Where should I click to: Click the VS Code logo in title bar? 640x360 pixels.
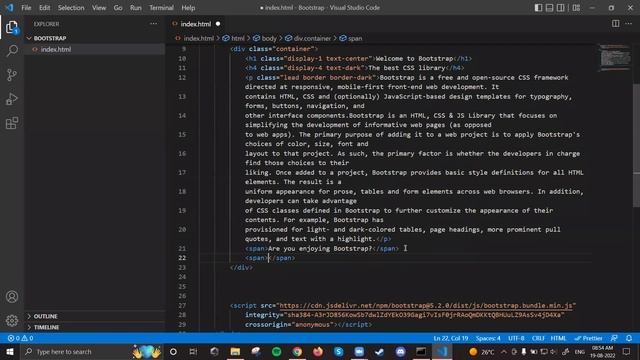[9, 8]
